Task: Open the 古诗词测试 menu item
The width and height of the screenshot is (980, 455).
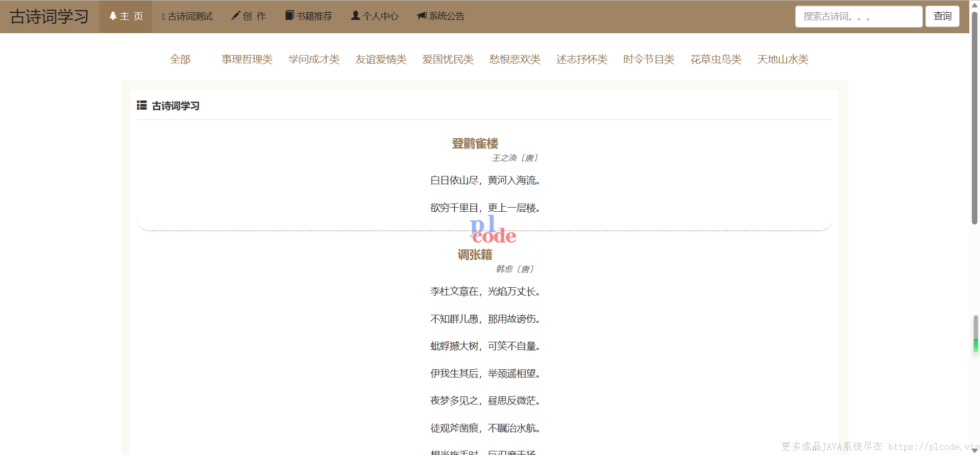Action: pyautogui.click(x=187, y=16)
